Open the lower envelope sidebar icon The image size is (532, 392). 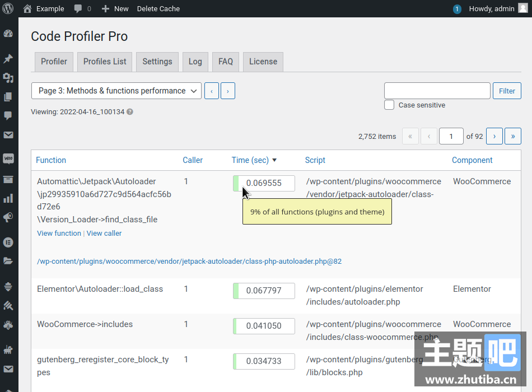(8, 369)
